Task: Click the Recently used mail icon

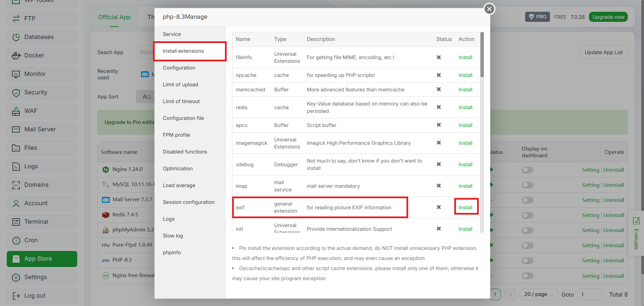Action: pos(145,74)
